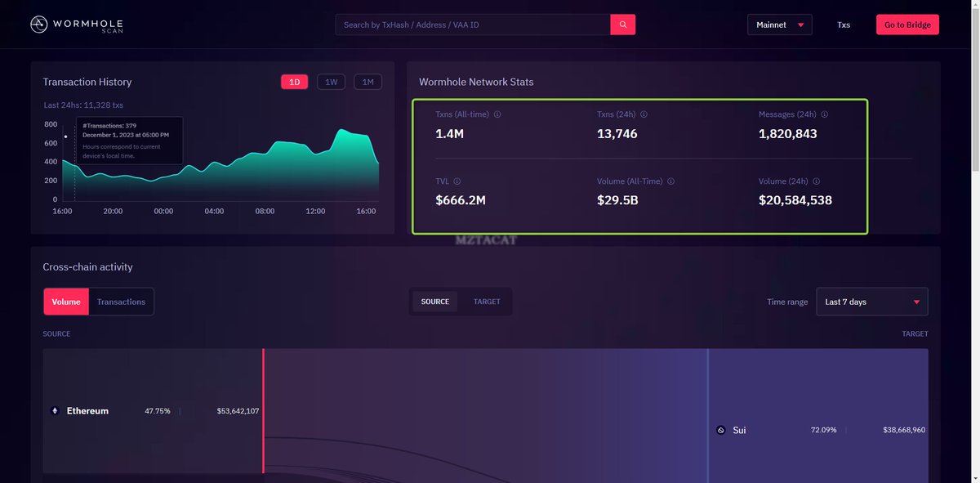Open the Txs page link
The height and width of the screenshot is (483, 980).
(844, 25)
